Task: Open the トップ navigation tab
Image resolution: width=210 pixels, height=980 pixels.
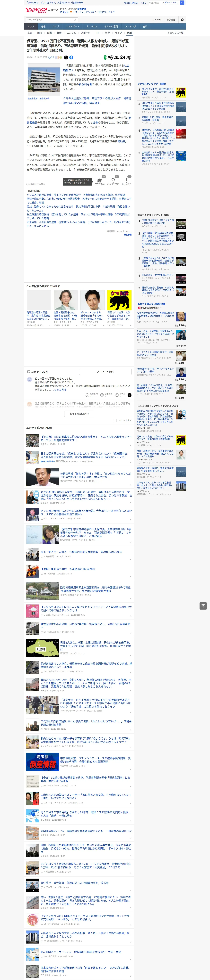Action: pyautogui.click(x=31, y=27)
